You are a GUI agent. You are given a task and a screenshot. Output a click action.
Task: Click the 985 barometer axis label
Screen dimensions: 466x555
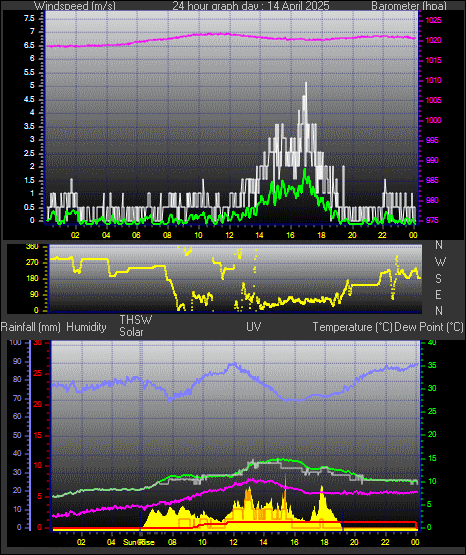[x=432, y=180]
